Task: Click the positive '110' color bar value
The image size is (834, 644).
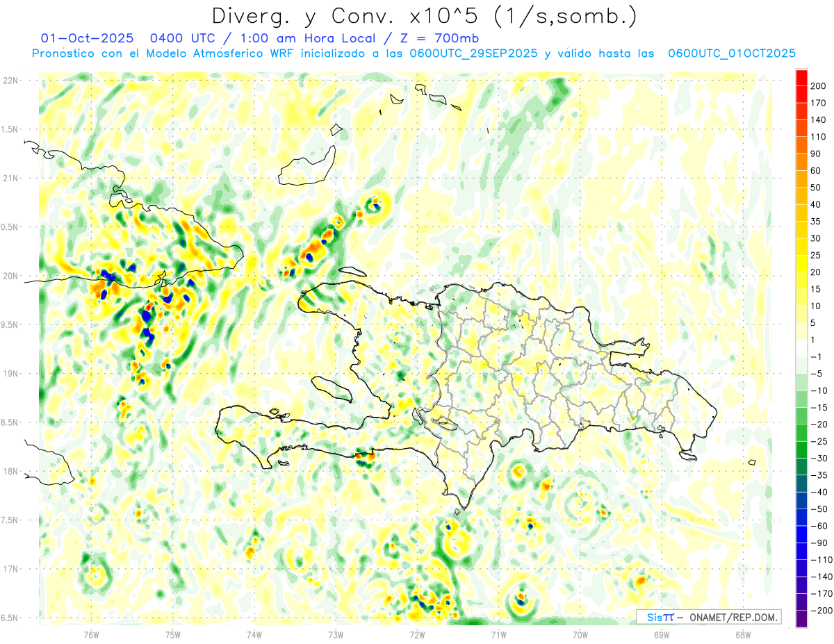Action: tap(817, 137)
